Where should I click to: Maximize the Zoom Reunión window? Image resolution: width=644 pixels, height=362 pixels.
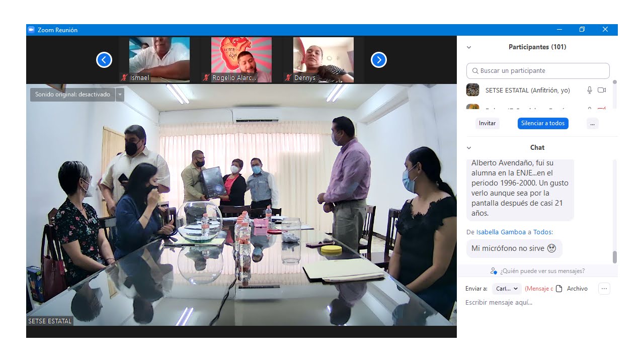tap(582, 30)
